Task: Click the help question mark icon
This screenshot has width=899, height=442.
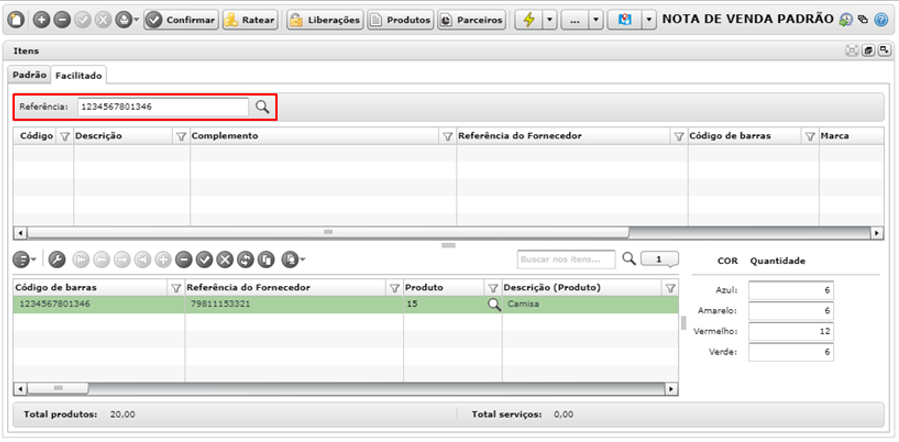Action: point(881,20)
